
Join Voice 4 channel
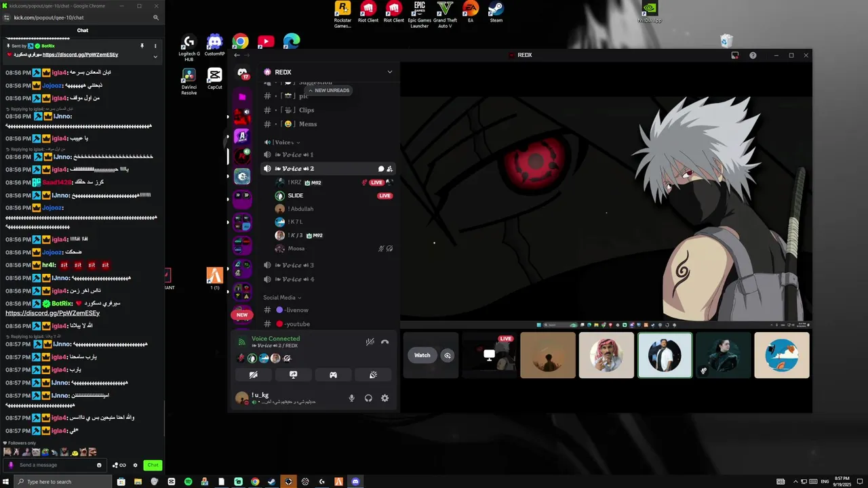(x=329, y=279)
